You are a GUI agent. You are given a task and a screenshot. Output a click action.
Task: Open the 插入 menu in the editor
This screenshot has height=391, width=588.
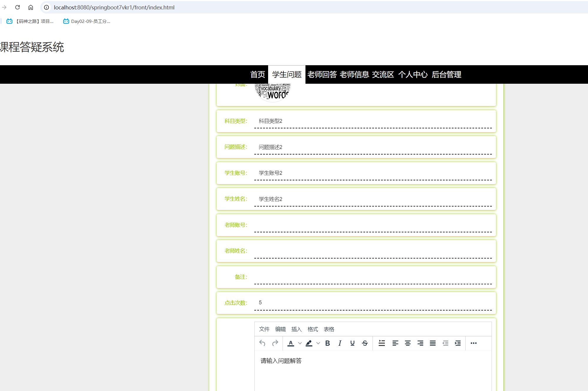tap(296, 329)
